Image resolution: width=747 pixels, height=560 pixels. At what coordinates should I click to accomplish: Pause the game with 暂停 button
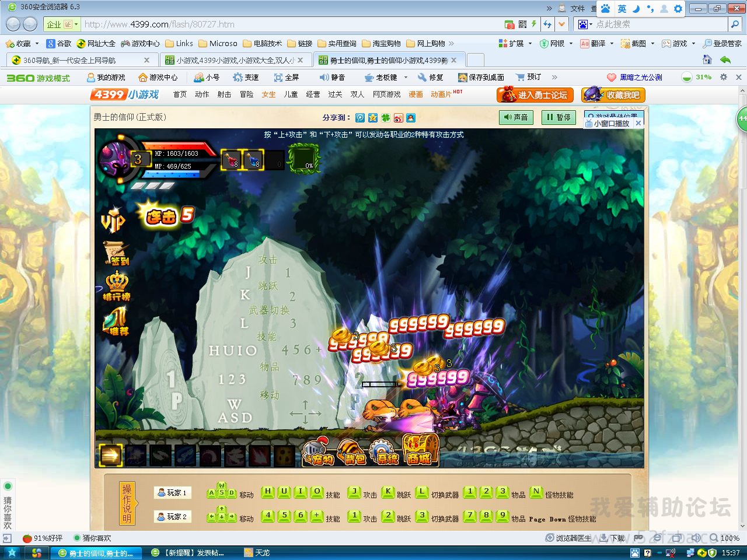tap(558, 117)
